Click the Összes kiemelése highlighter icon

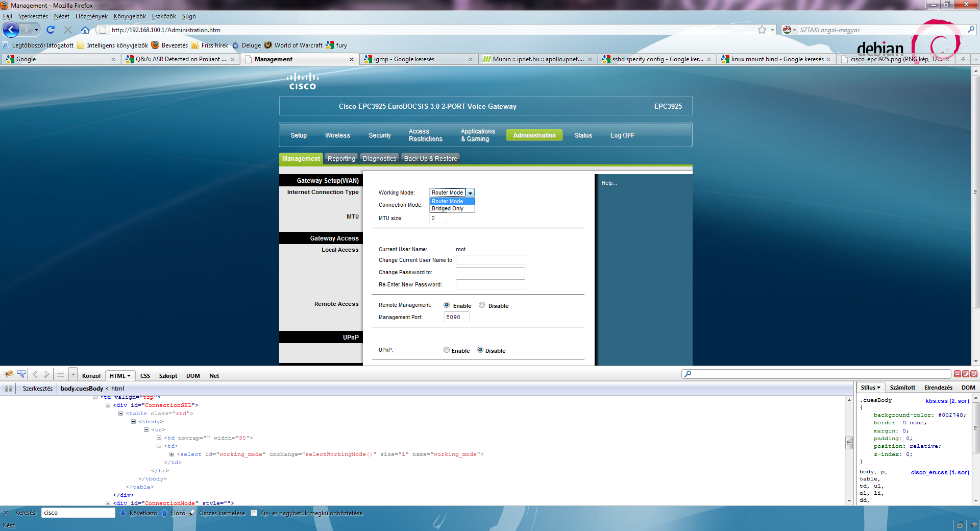pyautogui.click(x=192, y=513)
